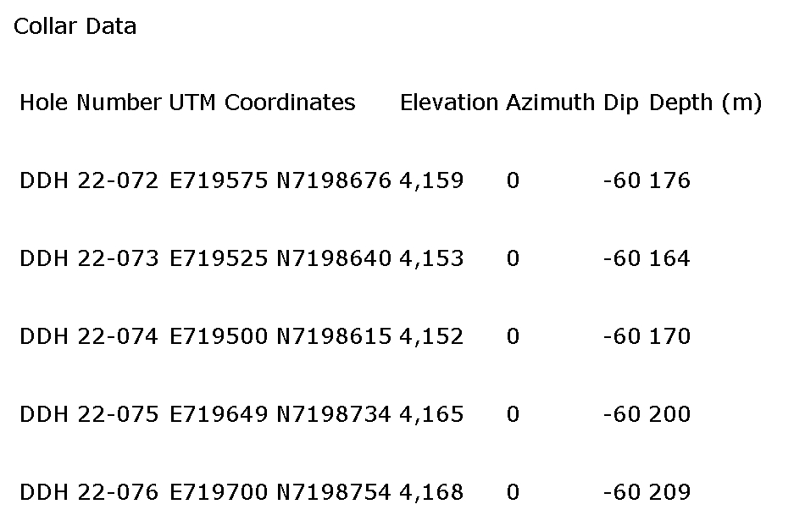Click the depth value 209
Image resolution: width=794 pixels, height=532 pixels.
(x=669, y=492)
